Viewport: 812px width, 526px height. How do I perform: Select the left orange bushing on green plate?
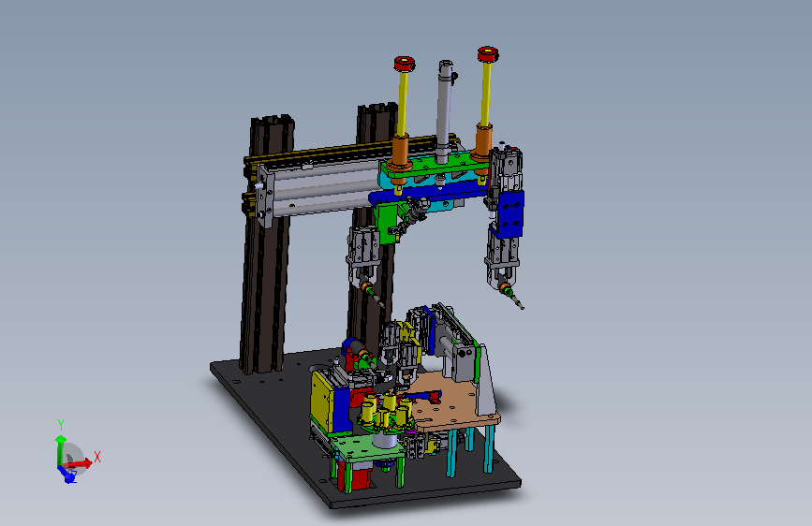pyautogui.click(x=400, y=153)
